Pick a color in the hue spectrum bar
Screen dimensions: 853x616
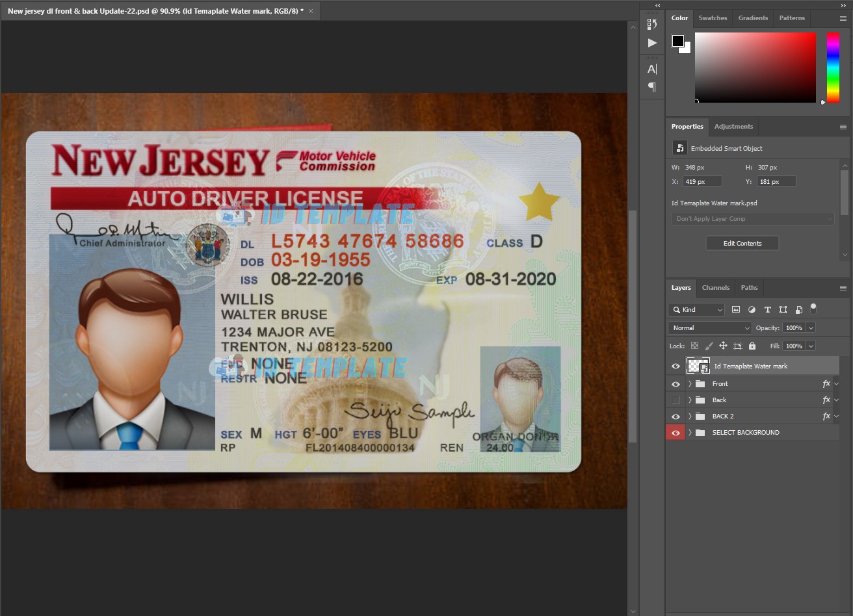pos(833,68)
